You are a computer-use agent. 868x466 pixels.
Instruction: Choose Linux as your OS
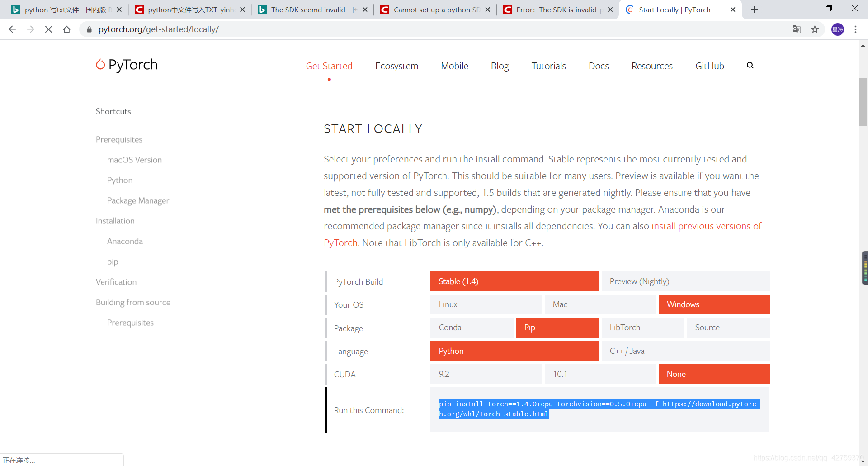click(486, 304)
